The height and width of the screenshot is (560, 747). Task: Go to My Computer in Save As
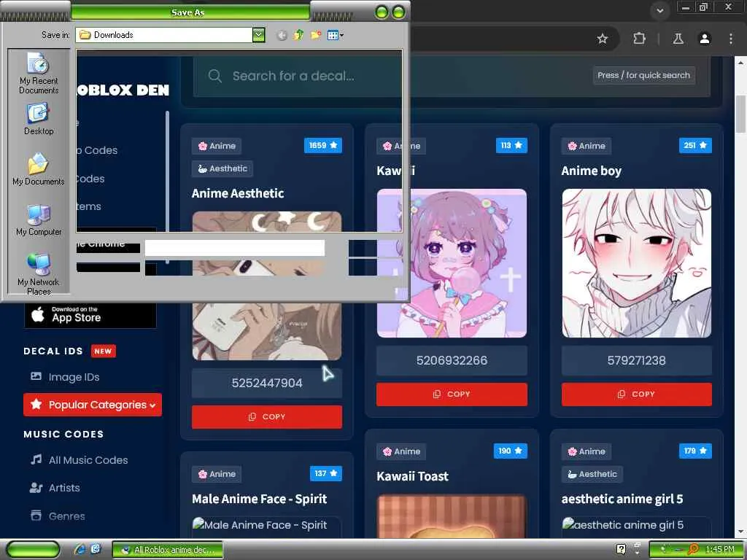click(x=39, y=220)
